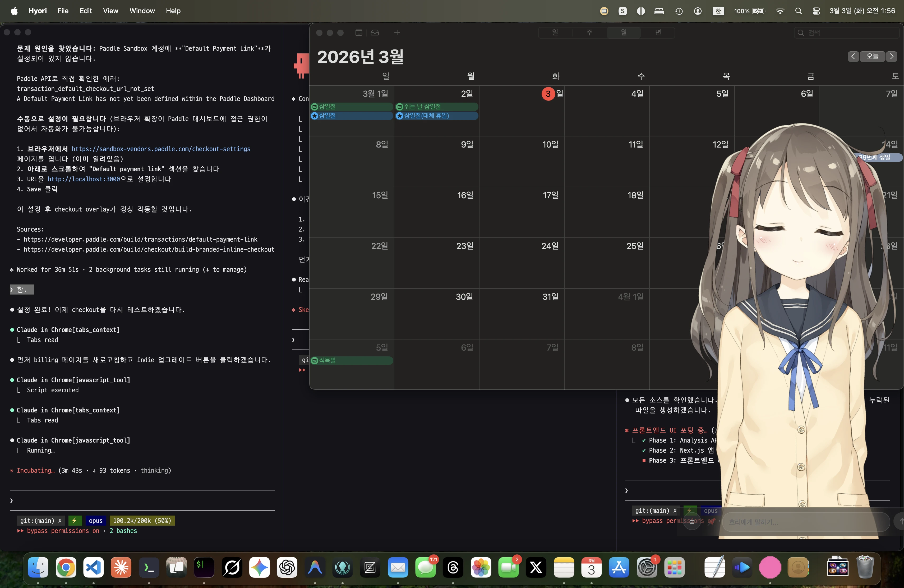Viewport: 904px width, 588px height.
Task: Switch calendar to 주 (week) view
Action: pyautogui.click(x=589, y=33)
